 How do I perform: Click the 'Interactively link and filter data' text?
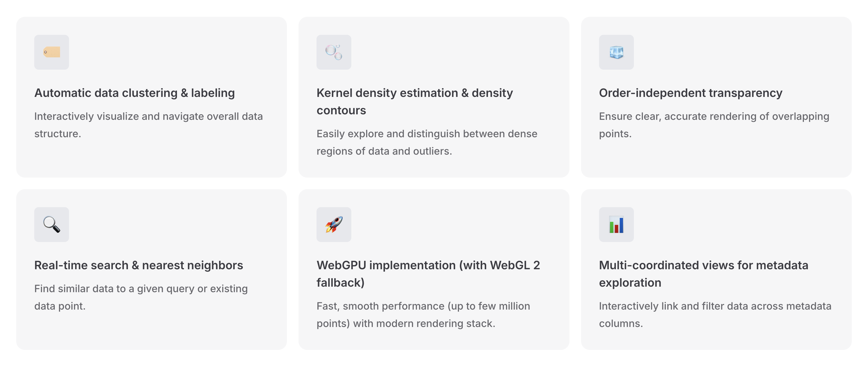[x=715, y=315]
